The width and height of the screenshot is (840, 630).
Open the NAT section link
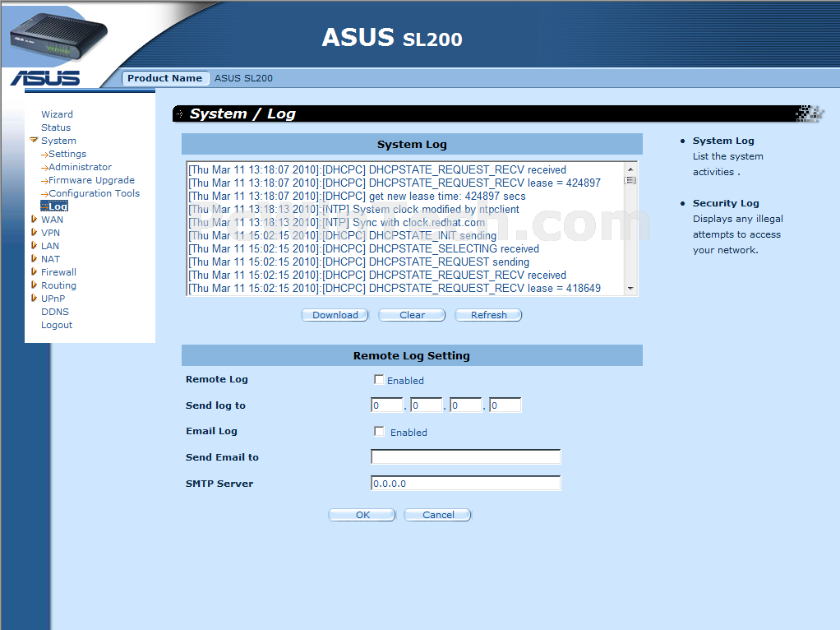50,259
